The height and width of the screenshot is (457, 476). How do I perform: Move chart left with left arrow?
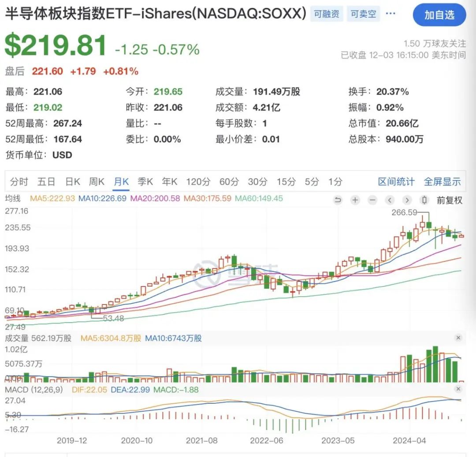390,200
